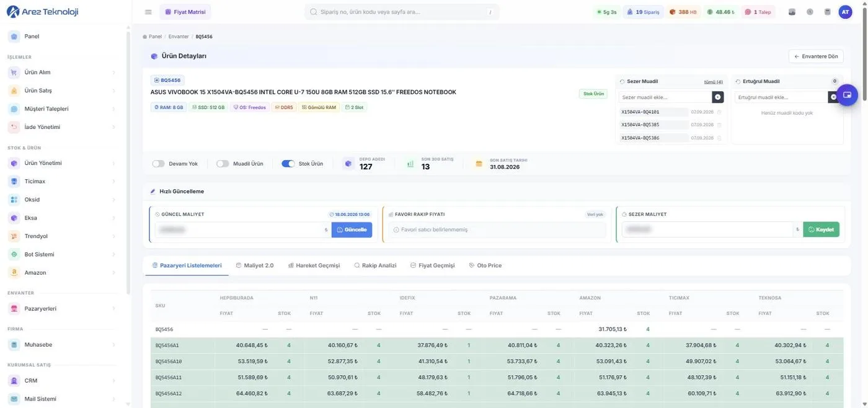
Task: Click the 5g 3s status indicator
Action: pyautogui.click(x=606, y=12)
